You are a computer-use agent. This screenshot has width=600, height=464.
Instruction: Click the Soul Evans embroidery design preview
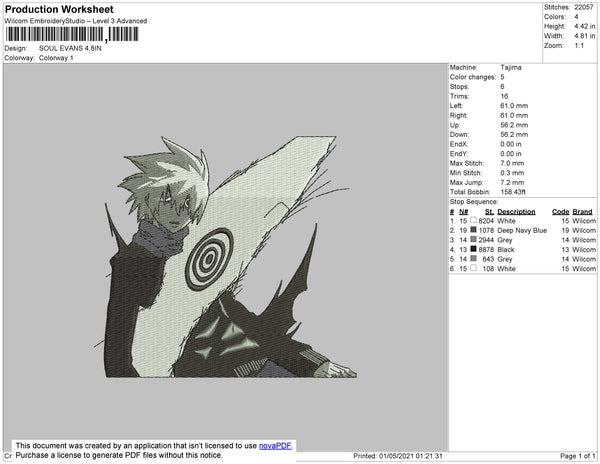[227, 257]
